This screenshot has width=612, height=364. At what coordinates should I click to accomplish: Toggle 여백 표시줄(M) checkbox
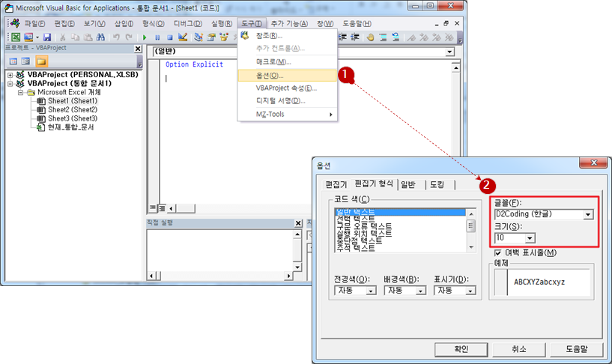[x=497, y=253]
